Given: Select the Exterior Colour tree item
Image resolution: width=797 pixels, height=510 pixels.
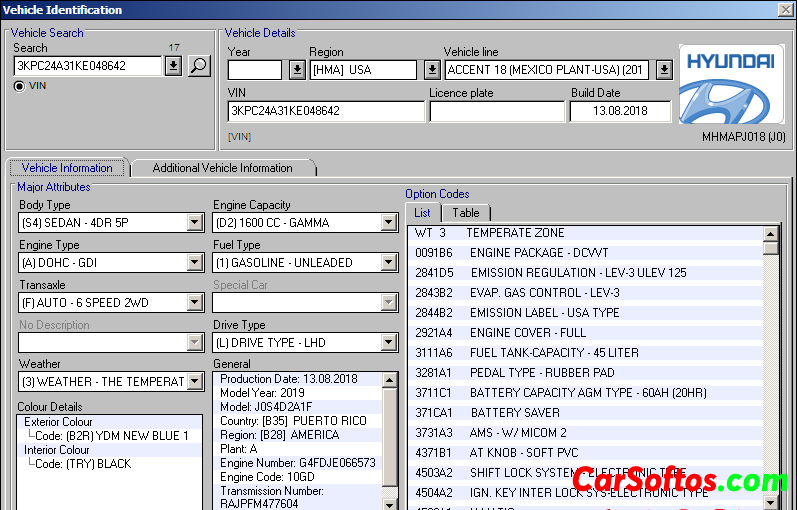Looking at the screenshot, I should click(57, 422).
